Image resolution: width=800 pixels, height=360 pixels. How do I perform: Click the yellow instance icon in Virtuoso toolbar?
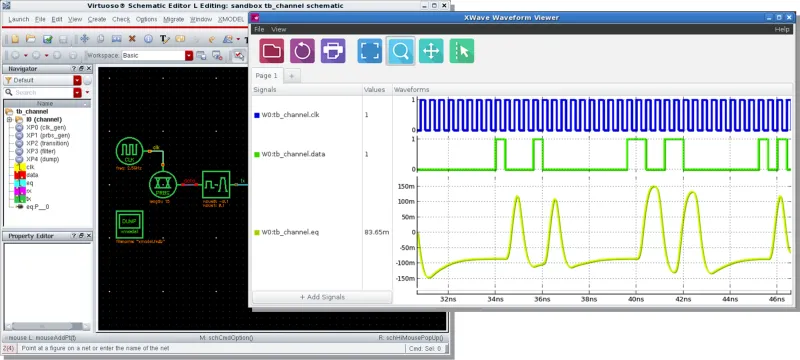pos(180,39)
